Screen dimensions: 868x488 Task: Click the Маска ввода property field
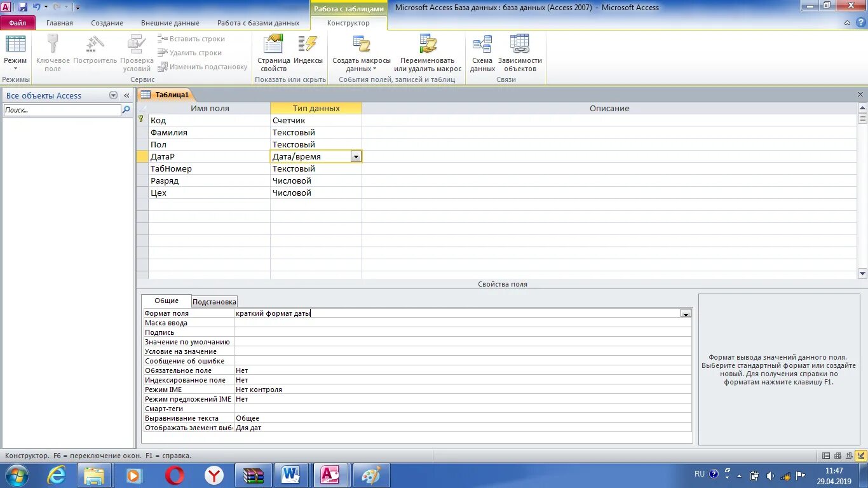(x=463, y=323)
